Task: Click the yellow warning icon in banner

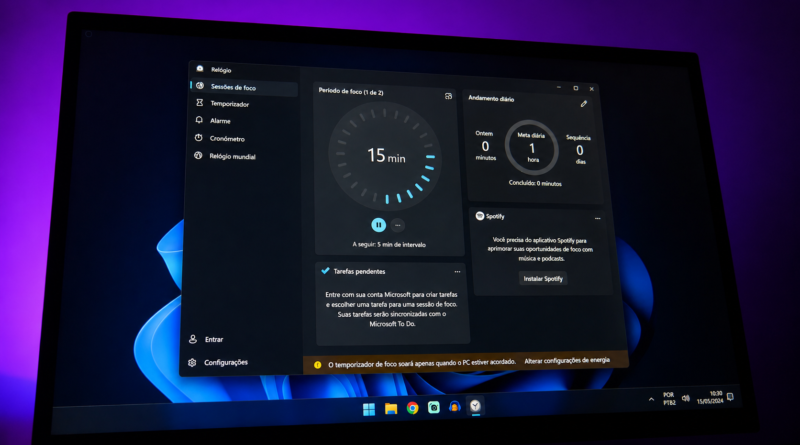Action: tap(317, 365)
